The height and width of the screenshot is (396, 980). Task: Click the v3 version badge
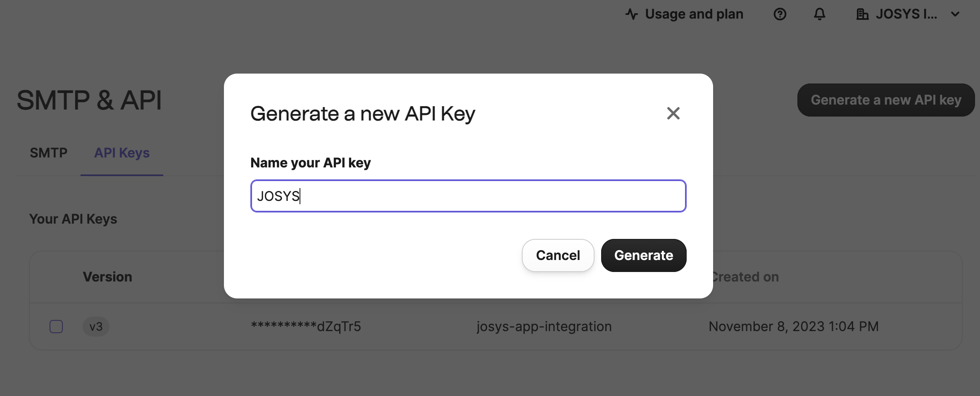96,327
